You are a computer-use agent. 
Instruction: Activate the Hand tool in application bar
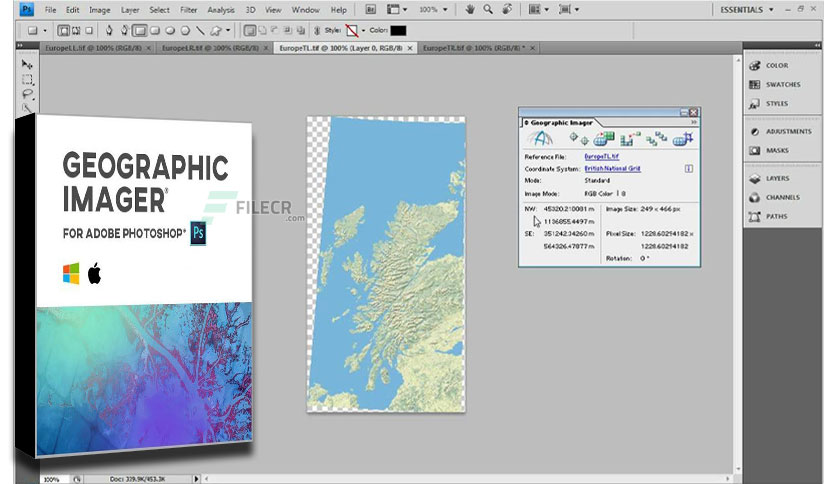pos(470,9)
